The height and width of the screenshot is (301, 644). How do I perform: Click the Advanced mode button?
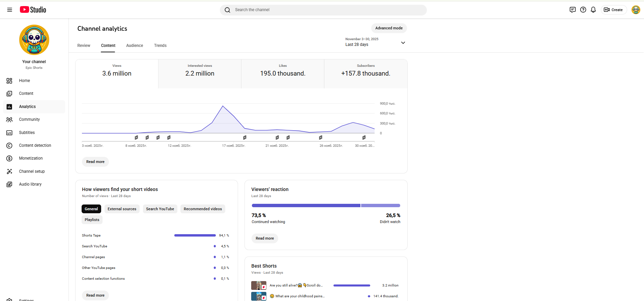point(389,28)
